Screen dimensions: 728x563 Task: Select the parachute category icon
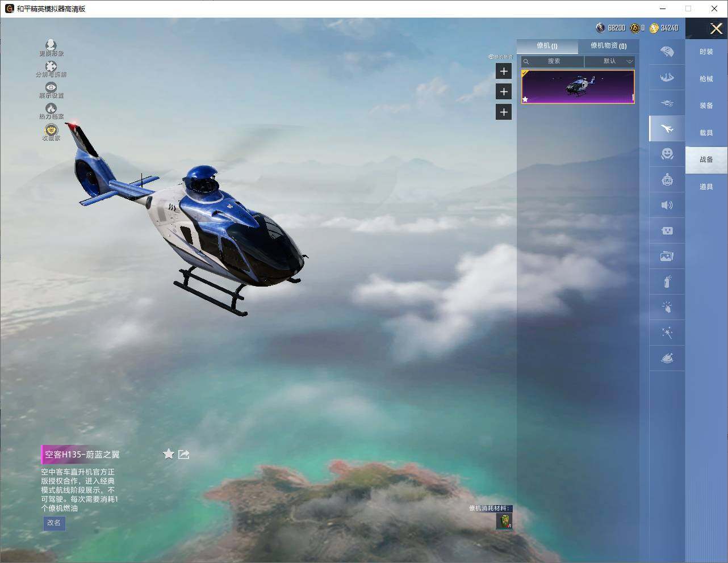[667, 52]
